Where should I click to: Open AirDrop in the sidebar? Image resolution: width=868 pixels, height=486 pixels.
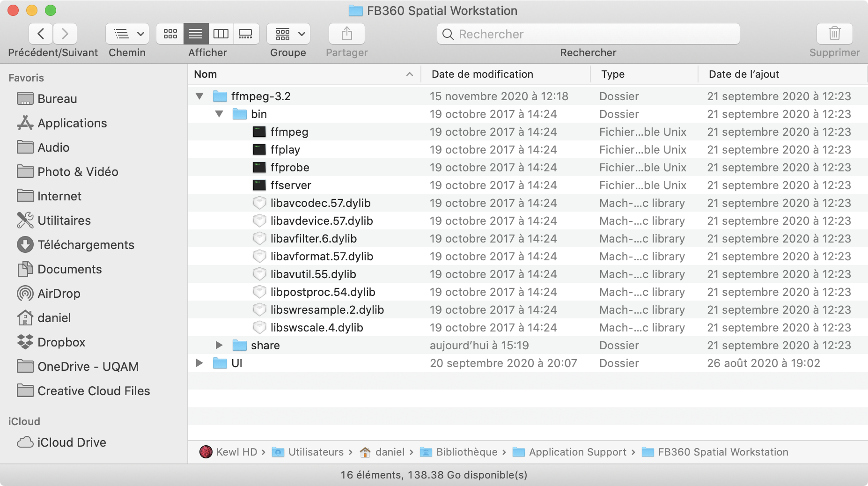(x=59, y=294)
